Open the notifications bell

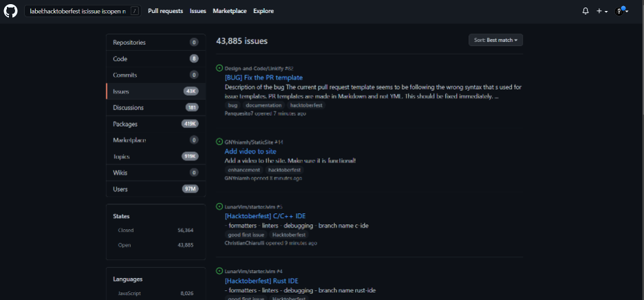tap(586, 11)
